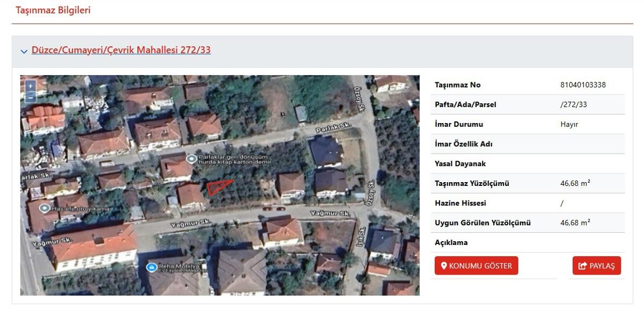Click the Has efe oto yıkama marker
Image resolution: width=644 pixels, height=310 pixels.
(44, 208)
